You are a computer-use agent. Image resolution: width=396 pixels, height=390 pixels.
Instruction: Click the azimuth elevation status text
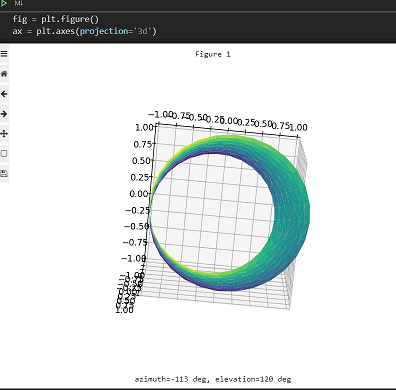[213, 379]
